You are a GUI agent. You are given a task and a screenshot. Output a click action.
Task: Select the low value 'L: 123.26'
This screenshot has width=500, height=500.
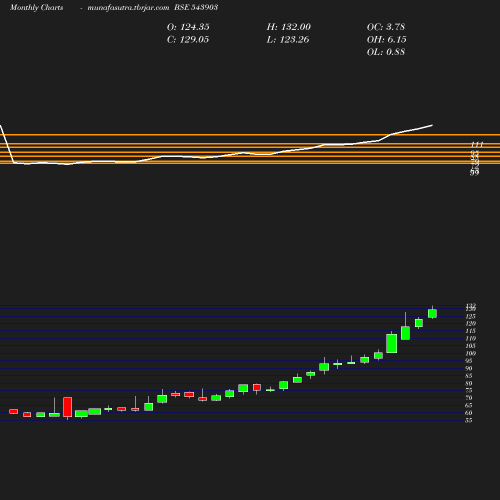point(288,40)
